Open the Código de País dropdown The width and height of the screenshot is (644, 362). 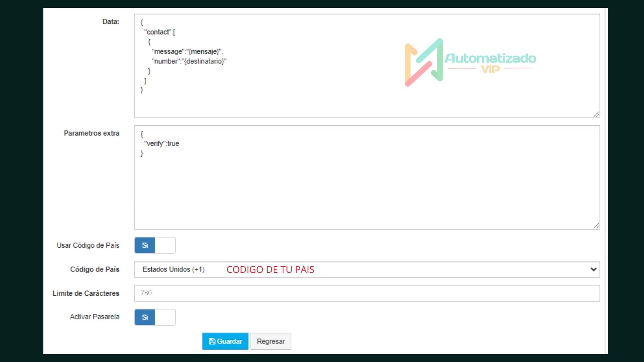pyautogui.click(x=367, y=269)
